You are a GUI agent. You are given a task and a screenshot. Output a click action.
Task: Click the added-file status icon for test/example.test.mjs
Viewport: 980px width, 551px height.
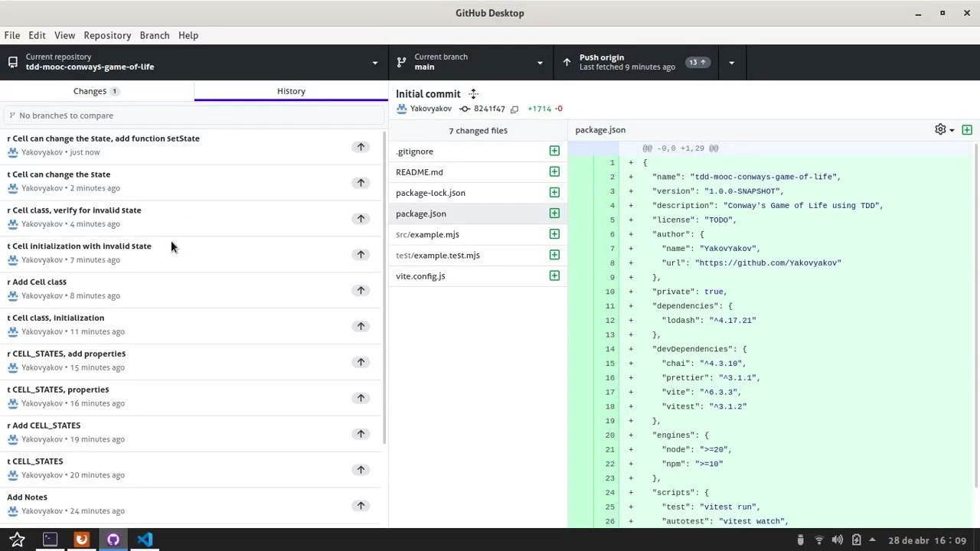click(x=554, y=254)
